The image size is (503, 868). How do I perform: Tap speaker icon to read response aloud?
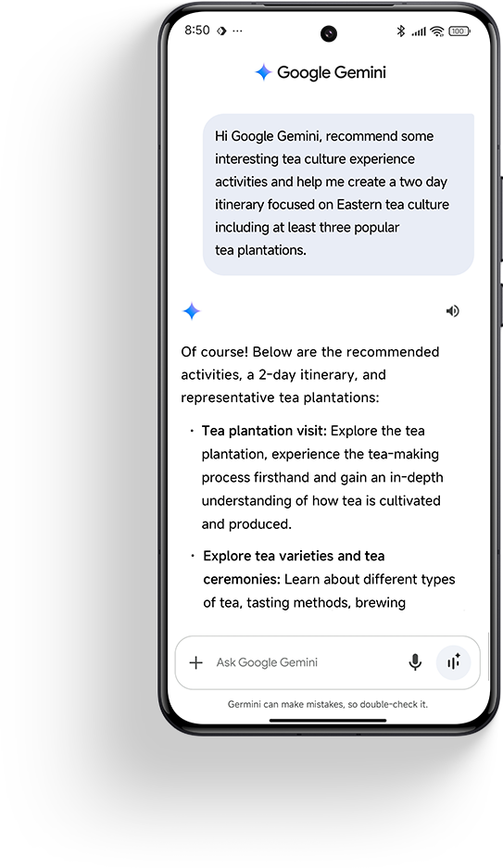click(453, 311)
